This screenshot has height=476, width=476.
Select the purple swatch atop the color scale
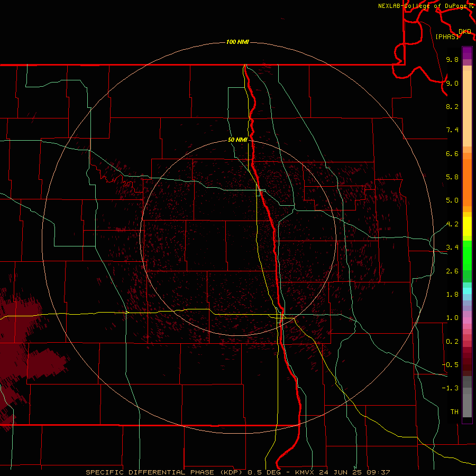point(467,53)
